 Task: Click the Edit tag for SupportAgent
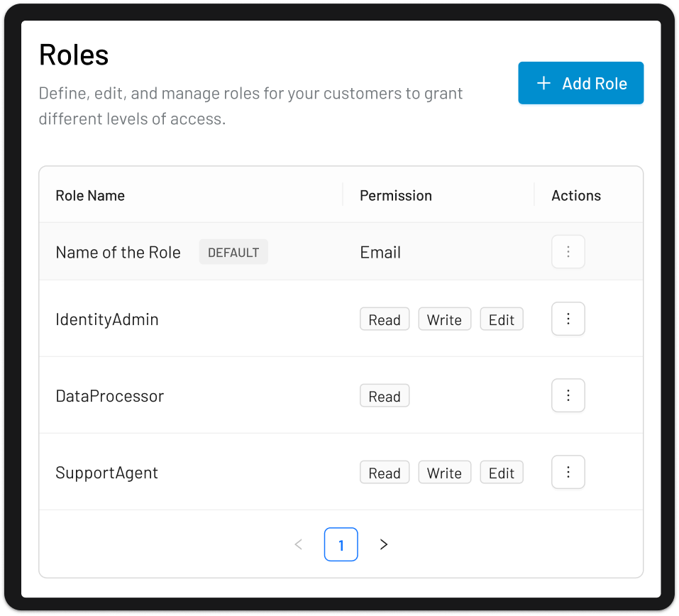[x=502, y=473]
